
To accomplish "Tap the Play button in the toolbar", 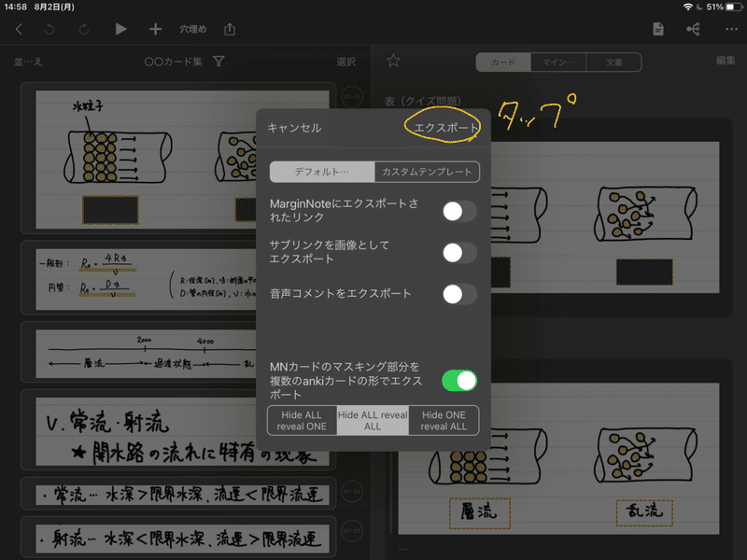I will click(x=120, y=29).
